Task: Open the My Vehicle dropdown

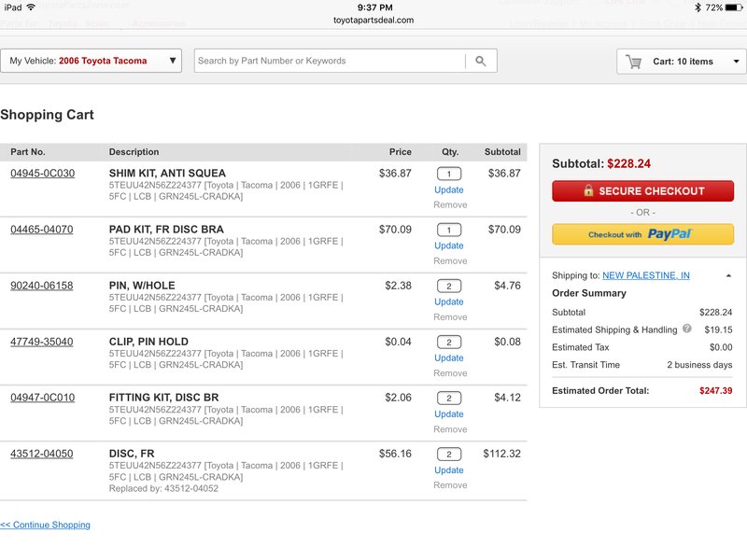Action: tap(91, 61)
